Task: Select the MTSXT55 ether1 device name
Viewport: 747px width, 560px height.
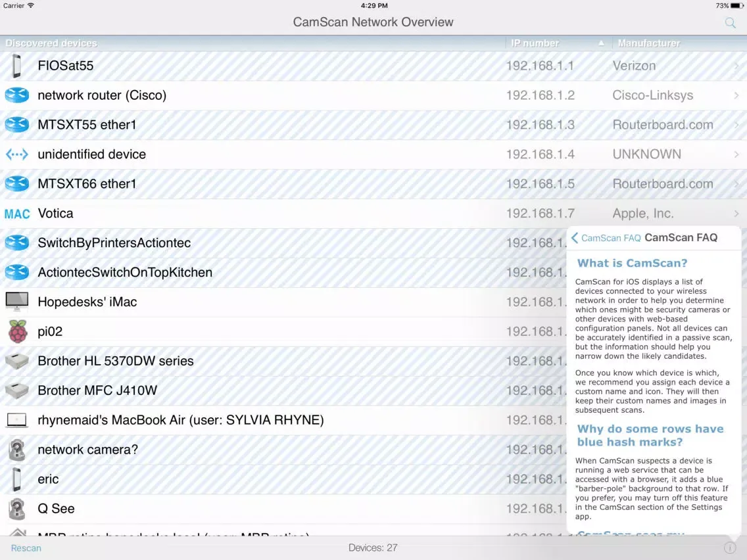Action: (87, 125)
